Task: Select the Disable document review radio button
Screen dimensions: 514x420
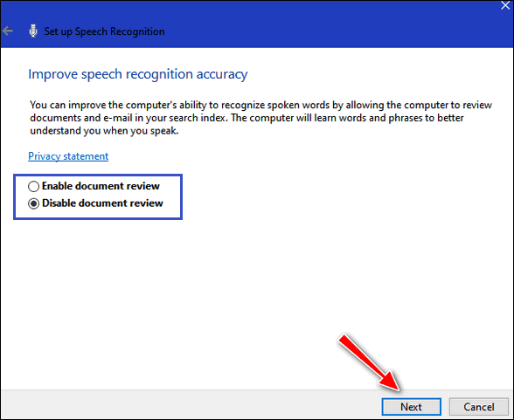Action: pyautogui.click(x=33, y=203)
